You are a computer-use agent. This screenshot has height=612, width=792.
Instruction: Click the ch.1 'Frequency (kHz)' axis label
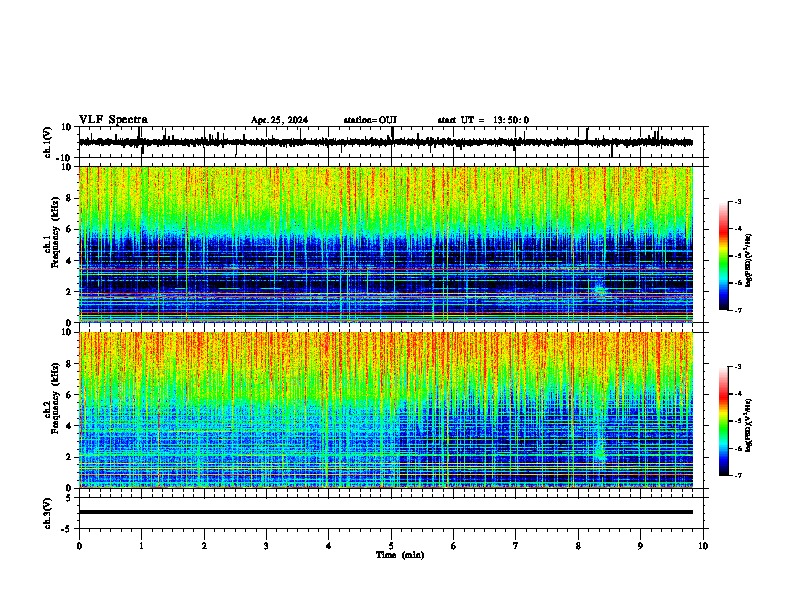pos(55,232)
